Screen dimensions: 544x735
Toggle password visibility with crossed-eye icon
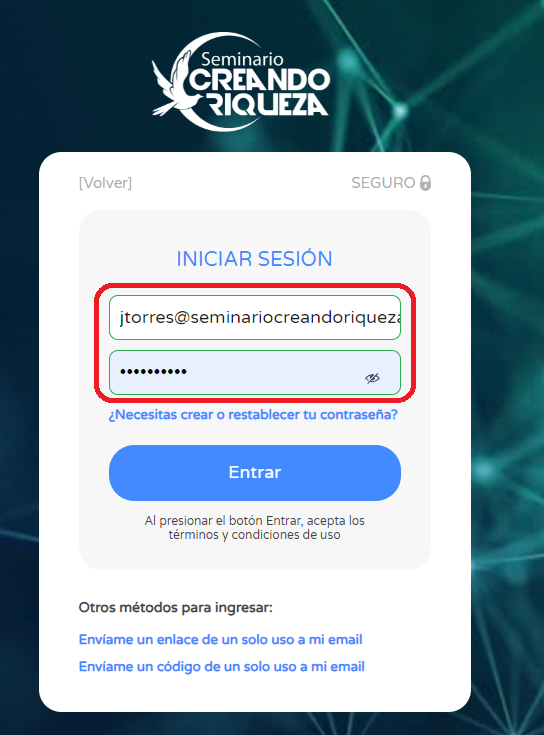(373, 378)
